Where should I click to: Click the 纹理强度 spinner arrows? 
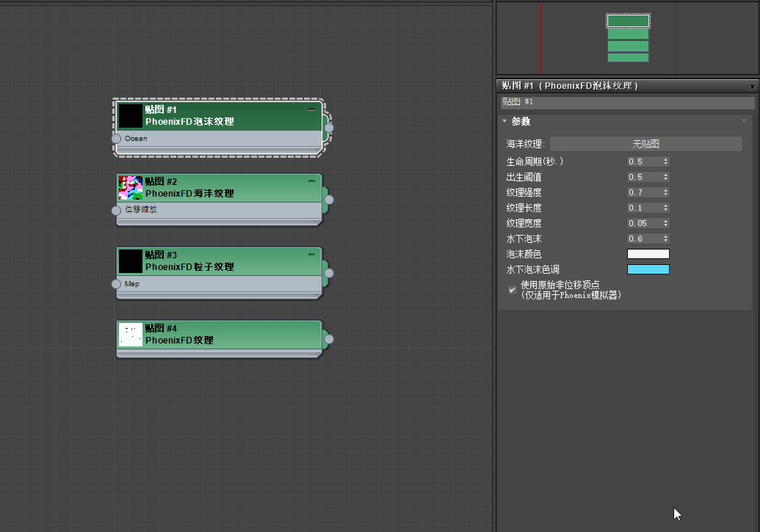666,192
